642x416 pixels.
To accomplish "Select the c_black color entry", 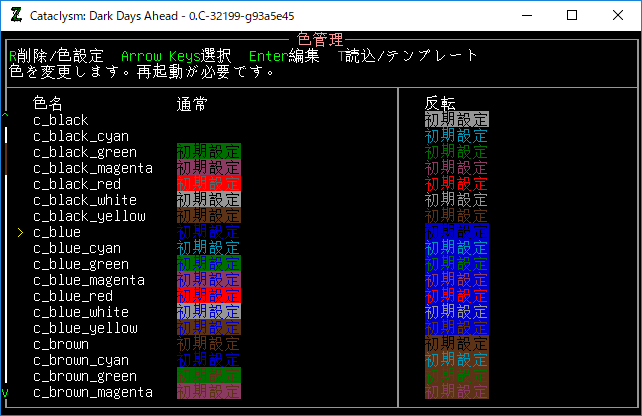I will click(60, 120).
